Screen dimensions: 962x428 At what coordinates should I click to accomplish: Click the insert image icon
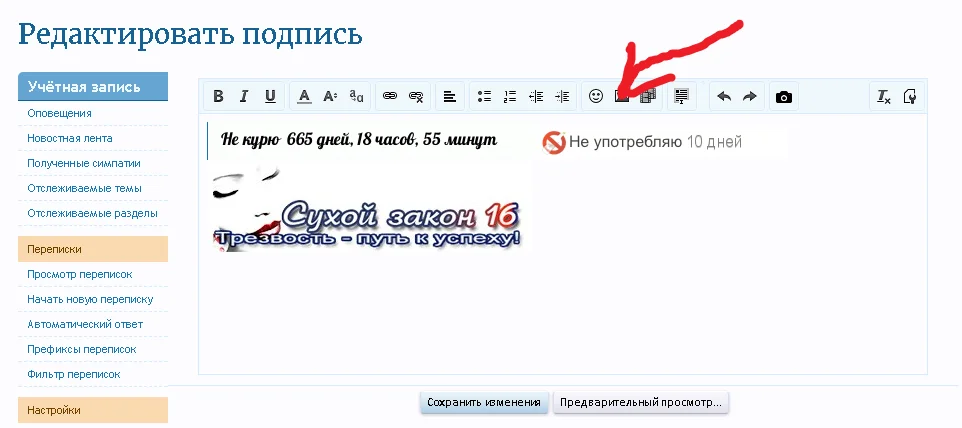[622, 96]
